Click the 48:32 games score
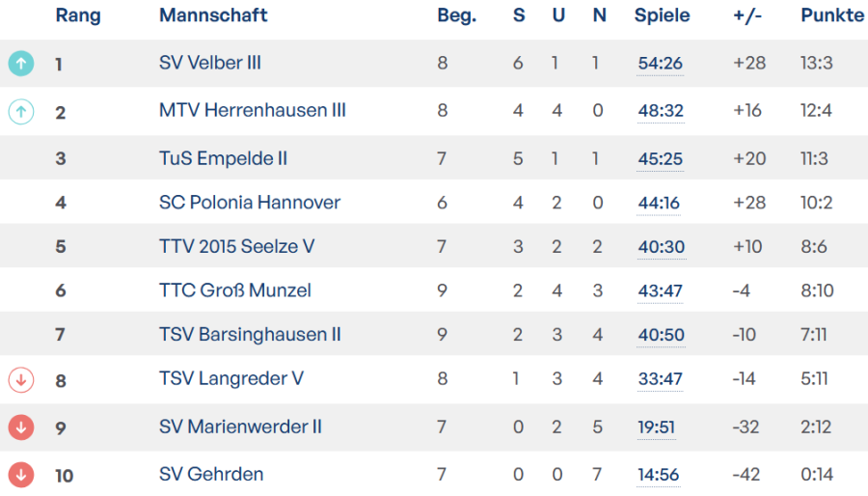Image resolution: width=868 pixels, height=496 pixels. [x=661, y=111]
